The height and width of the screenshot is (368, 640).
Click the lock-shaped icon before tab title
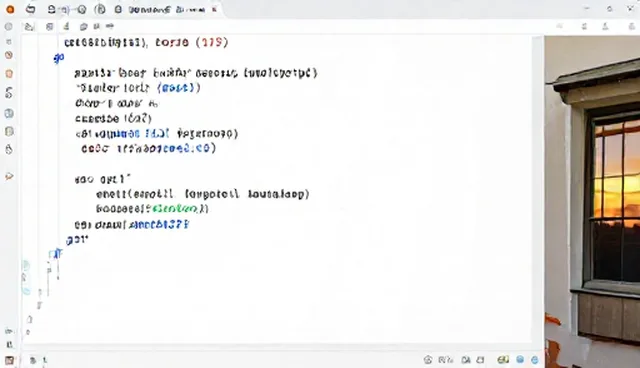click(x=118, y=9)
